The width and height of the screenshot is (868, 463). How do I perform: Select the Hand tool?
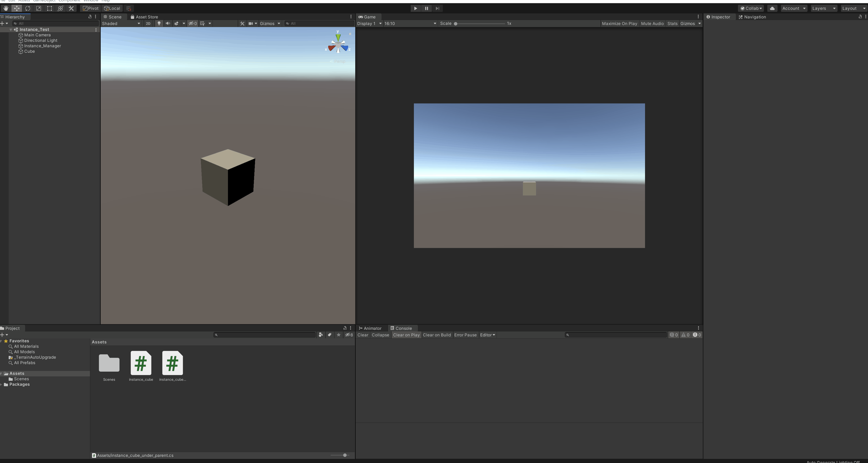coord(6,8)
